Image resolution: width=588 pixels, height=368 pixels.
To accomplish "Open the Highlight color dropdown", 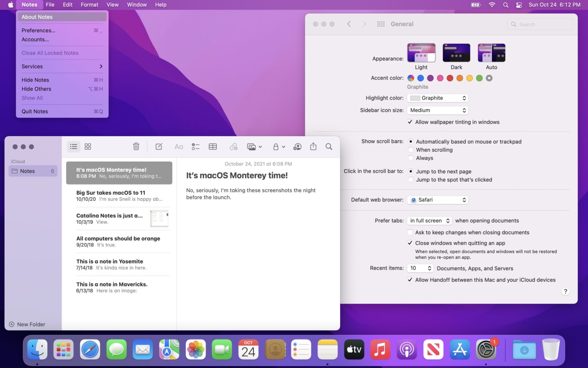I will coord(437,98).
